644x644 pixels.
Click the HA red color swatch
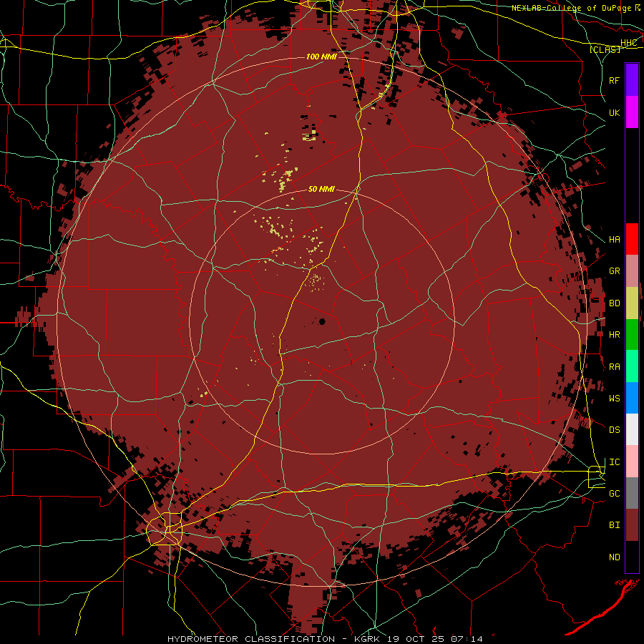click(632, 239)
